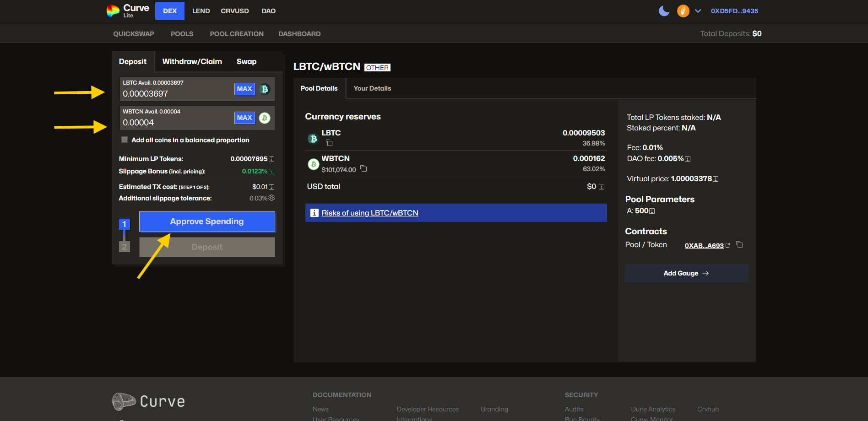The width and height of the screenshot is (868, 421).
Task: Toggle dark mode moon icon
Action: tap(664, 11)
